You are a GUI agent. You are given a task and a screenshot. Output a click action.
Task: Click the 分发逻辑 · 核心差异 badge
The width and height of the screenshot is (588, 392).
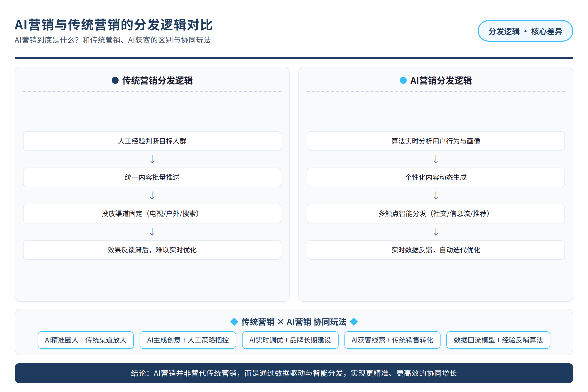point(525,31)
